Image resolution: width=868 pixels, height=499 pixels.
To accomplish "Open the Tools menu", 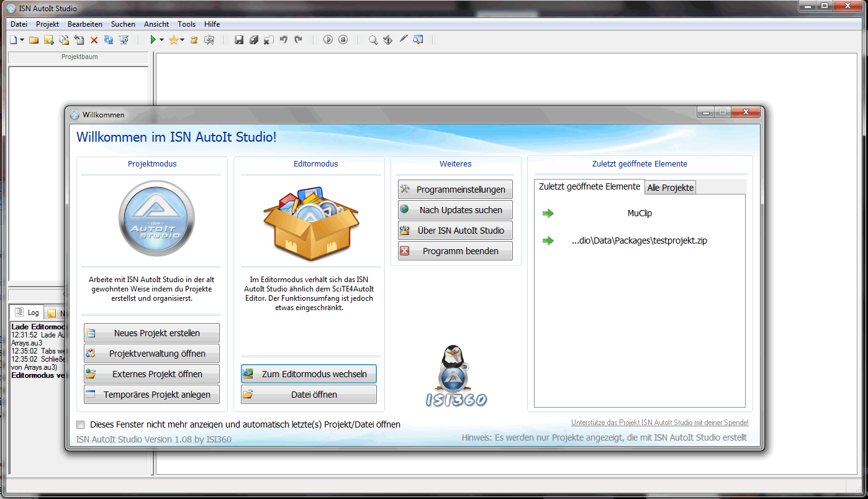I will (x=186, y=24).
